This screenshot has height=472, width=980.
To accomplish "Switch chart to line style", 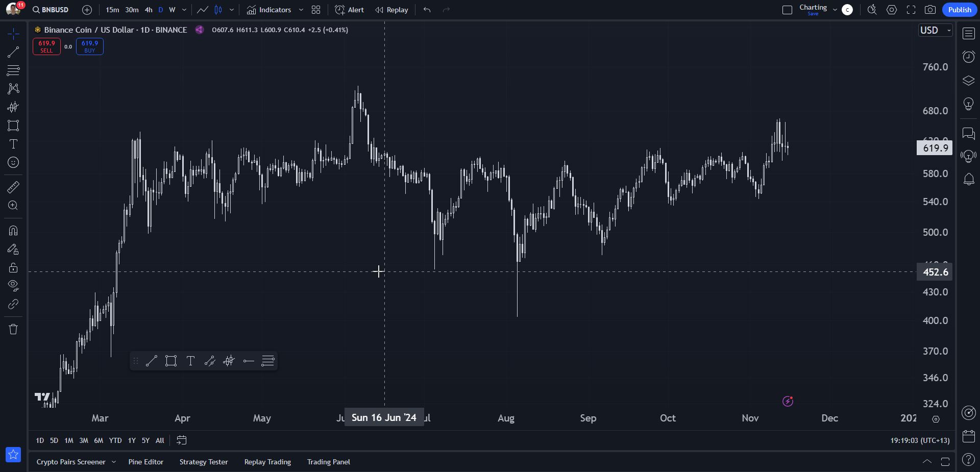I will [x=203, y=10].
